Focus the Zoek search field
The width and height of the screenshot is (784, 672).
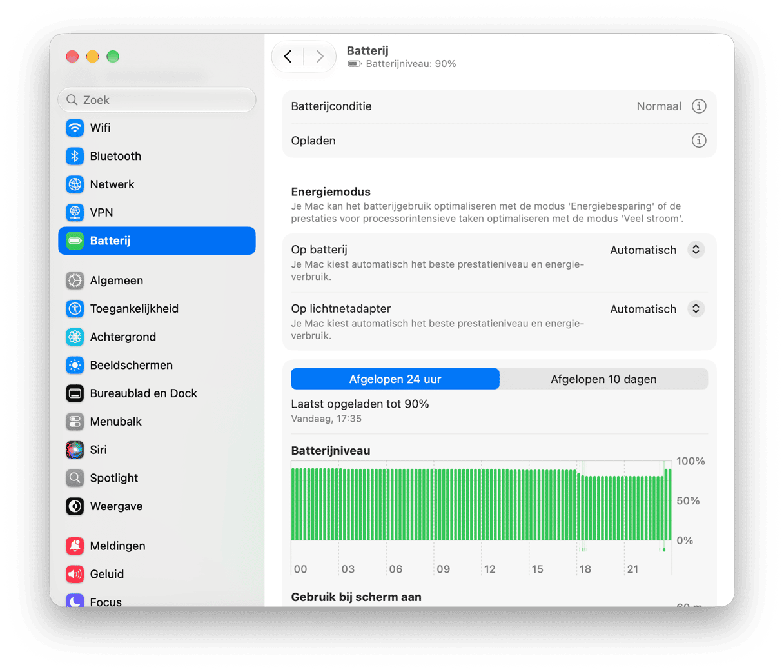point(157,100)
